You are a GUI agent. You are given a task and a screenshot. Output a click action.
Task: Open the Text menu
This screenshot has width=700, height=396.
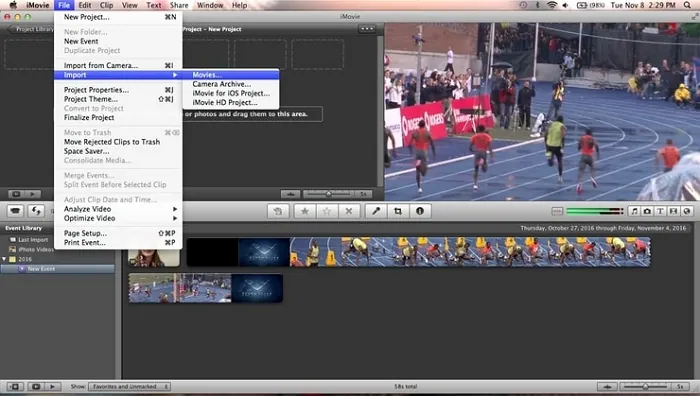(x=154, y=5)
